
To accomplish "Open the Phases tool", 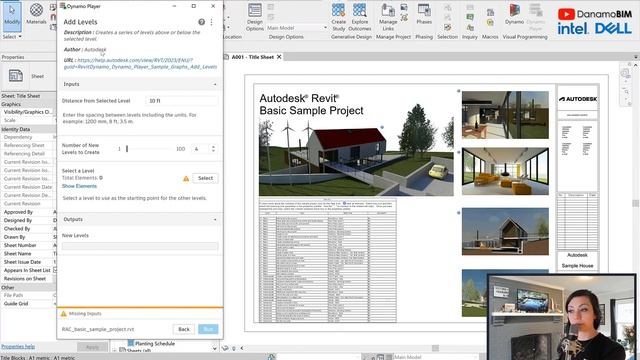I will [424, 14].
